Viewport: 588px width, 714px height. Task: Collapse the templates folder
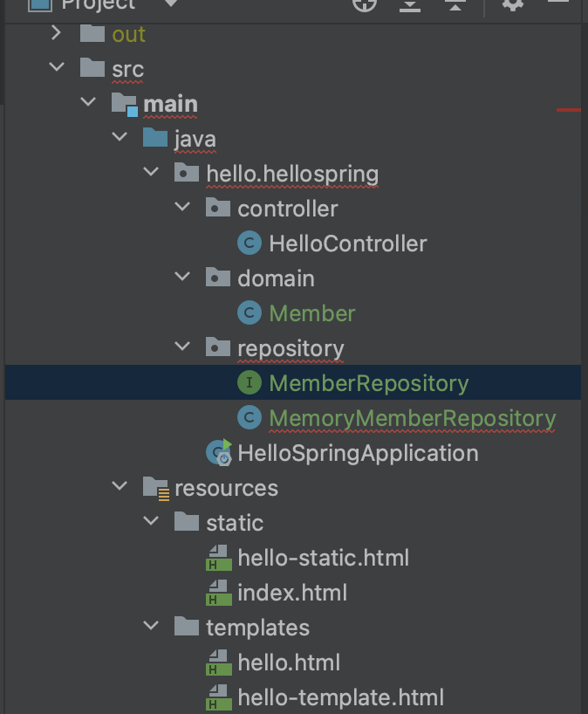click(151, 626)
